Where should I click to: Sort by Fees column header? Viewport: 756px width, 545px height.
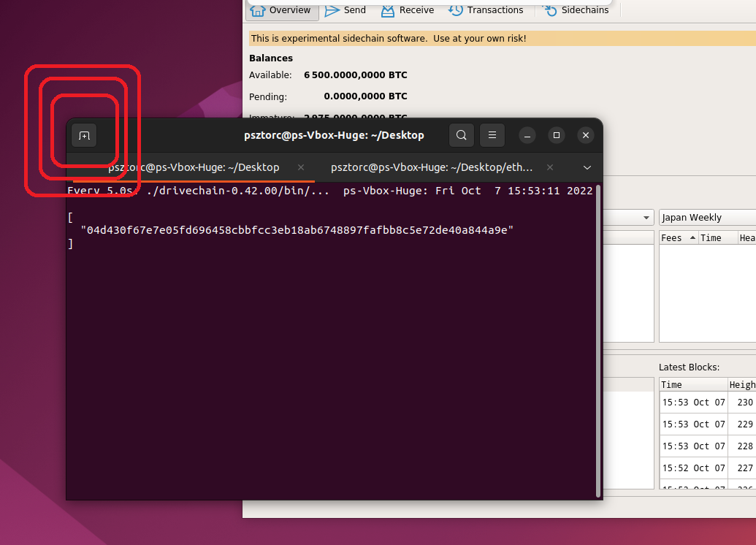tap(679, 237)
